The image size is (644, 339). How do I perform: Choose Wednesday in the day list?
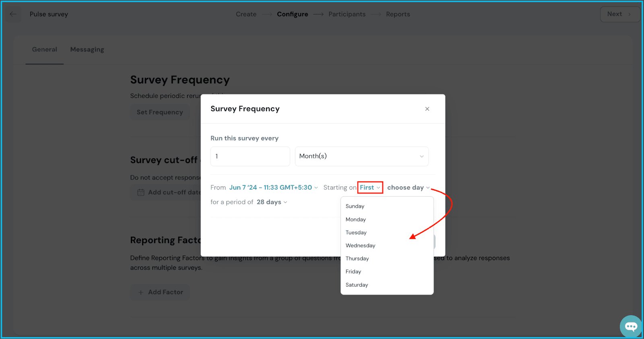point(360,245)
